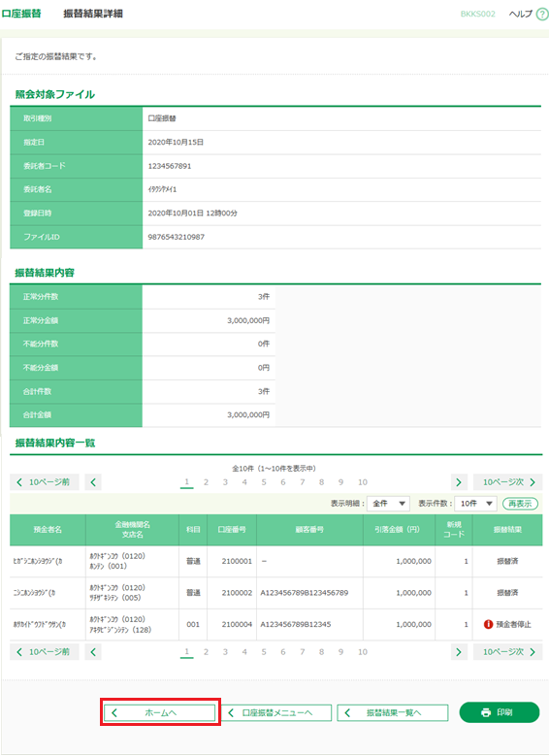
Task: Select page 5 in top pagination
Action: 264,482
